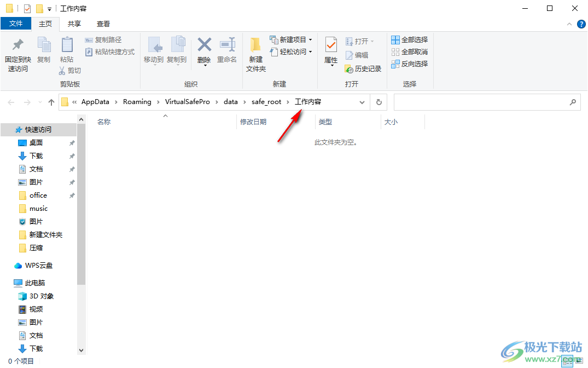Viewport: 588px width, 368px height.
Task: Navigate to Roaming breadcrumb
Action: click(137, 102)
